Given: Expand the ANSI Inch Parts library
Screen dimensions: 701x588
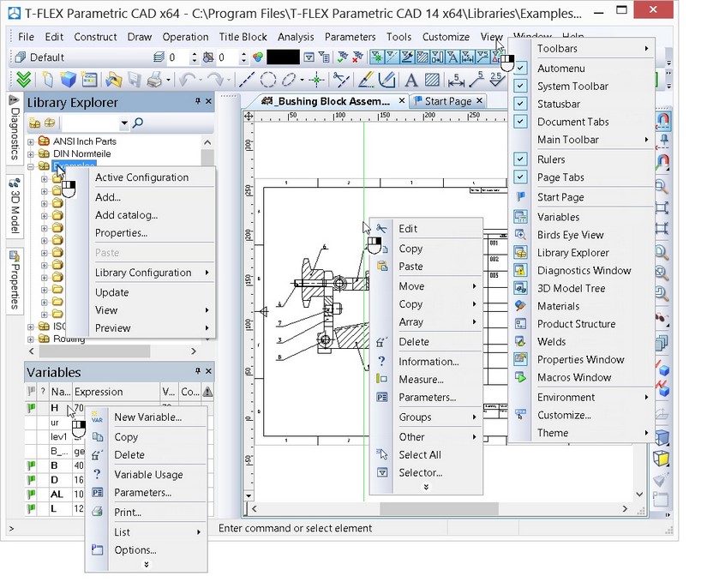Looking at the screenshot, I should click(30, 141).
